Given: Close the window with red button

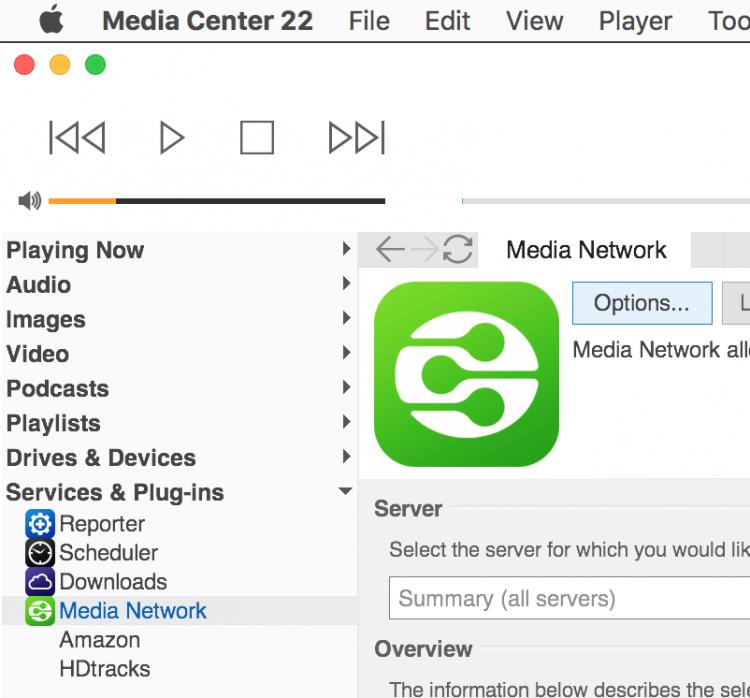Looking at the screenshot, I should point(24,65).
